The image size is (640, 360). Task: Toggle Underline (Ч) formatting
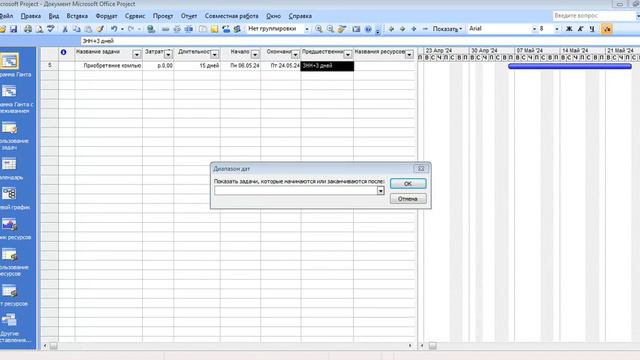(592, 29)
